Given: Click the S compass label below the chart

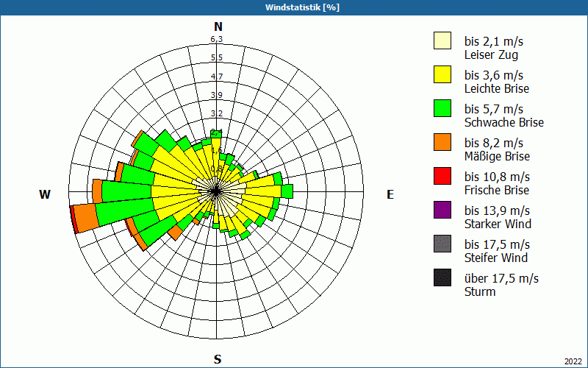Looking at the screenshot, I should point(218,359).
